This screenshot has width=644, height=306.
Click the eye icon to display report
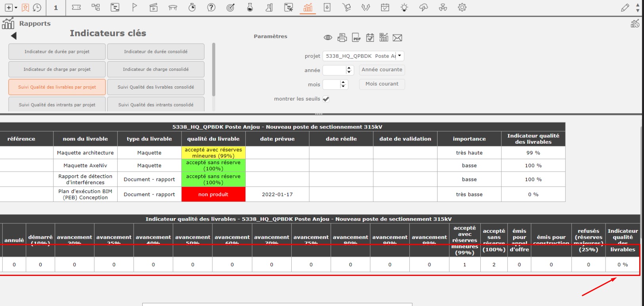pos(328,38)
